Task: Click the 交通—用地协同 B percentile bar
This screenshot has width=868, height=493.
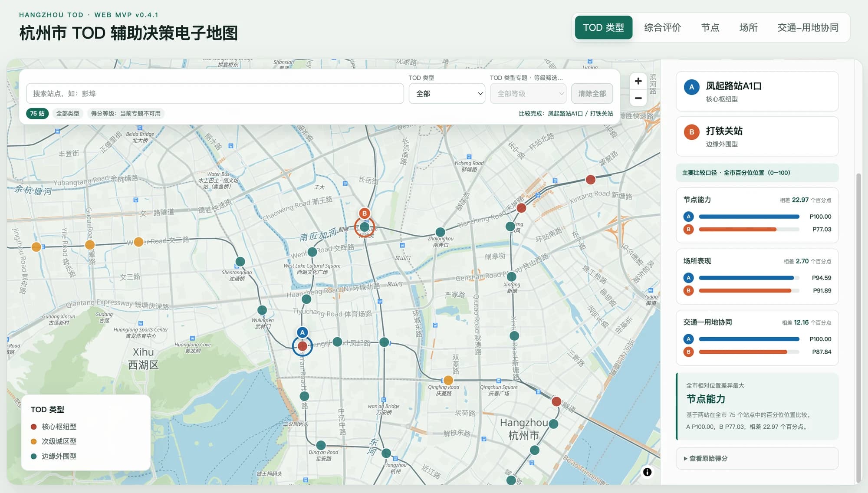Action: (749, 352)
